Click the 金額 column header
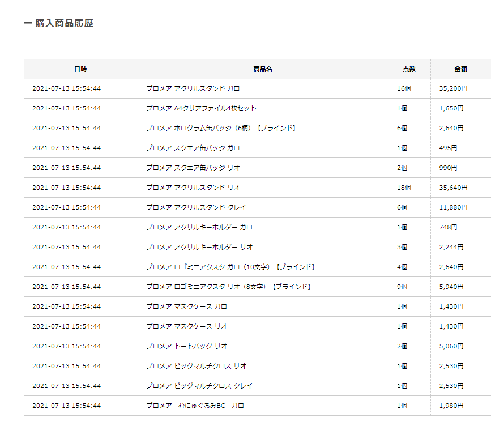The image size is (504, 426). [460, 69]
